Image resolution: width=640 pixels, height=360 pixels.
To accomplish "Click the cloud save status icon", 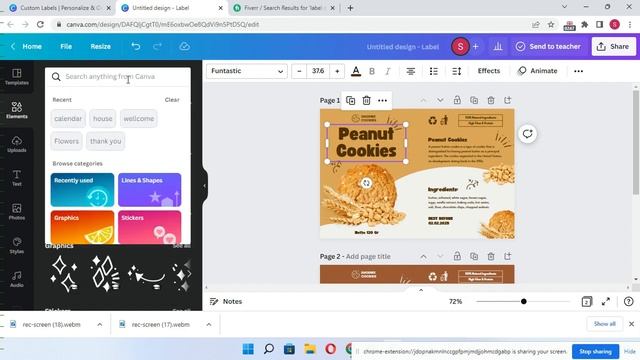I will tap(184, 47).
